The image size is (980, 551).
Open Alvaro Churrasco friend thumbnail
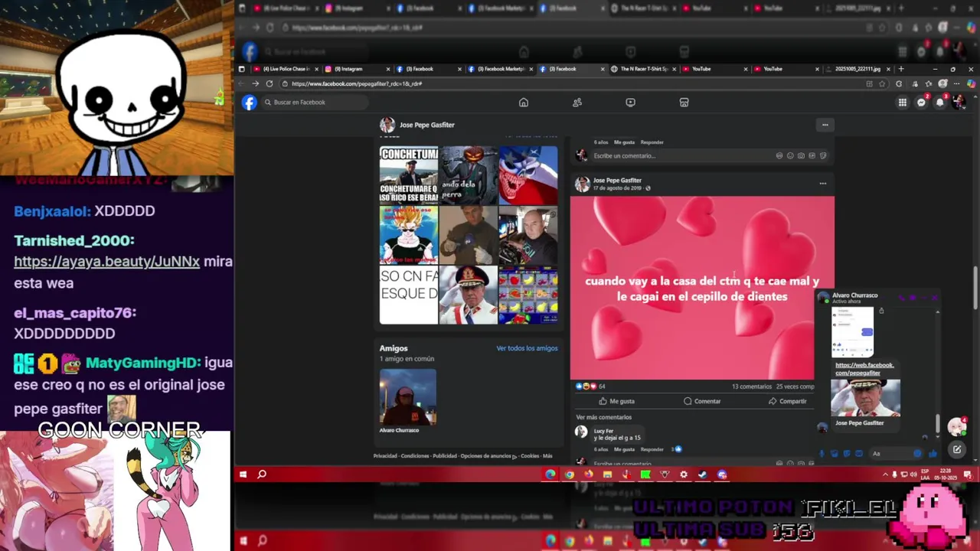coord(408,396)
